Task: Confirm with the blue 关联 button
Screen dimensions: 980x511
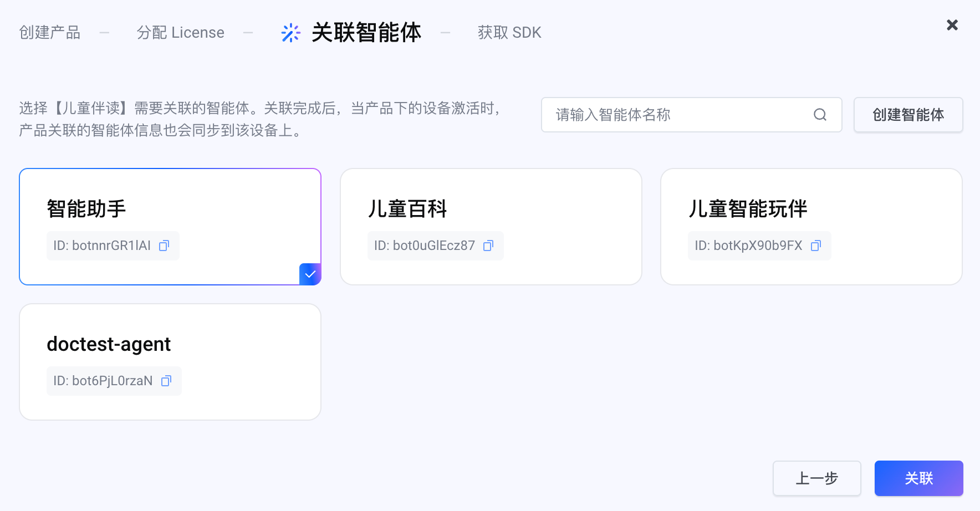Action: 918,478
